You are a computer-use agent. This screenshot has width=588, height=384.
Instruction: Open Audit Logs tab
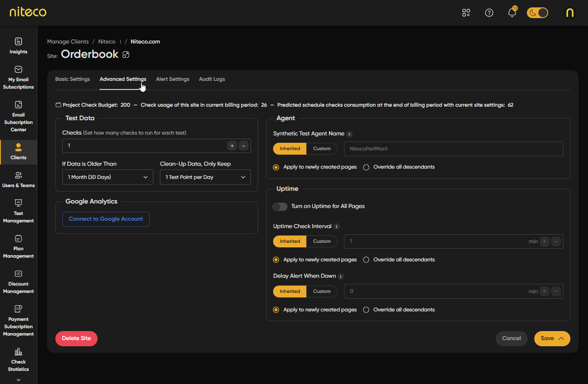212,79
